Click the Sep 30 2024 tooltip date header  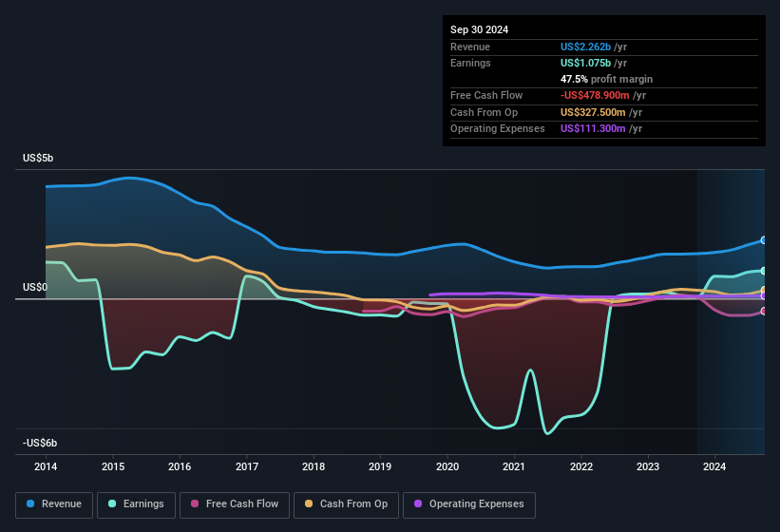[480, 29]
